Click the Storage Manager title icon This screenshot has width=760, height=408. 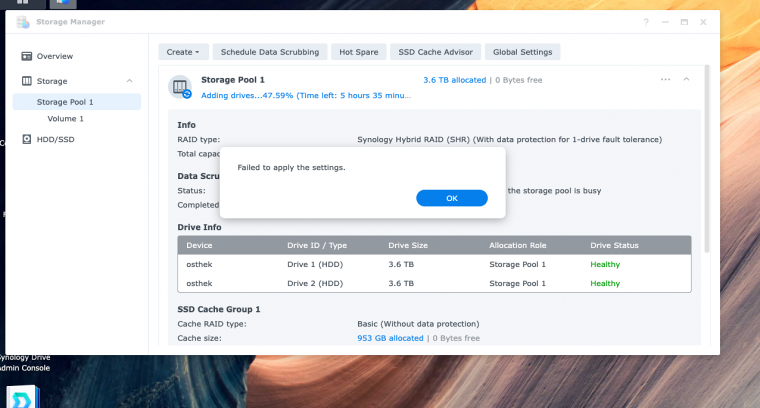pyautogui.click(x=23, y=22)
